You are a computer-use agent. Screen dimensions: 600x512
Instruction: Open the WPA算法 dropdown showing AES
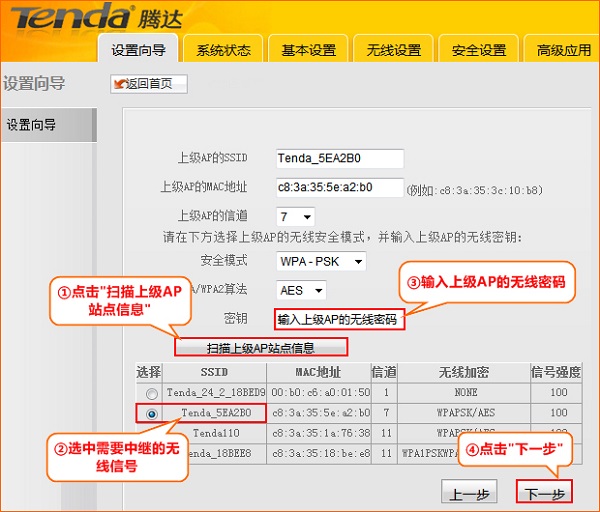[x=301, y=290]
